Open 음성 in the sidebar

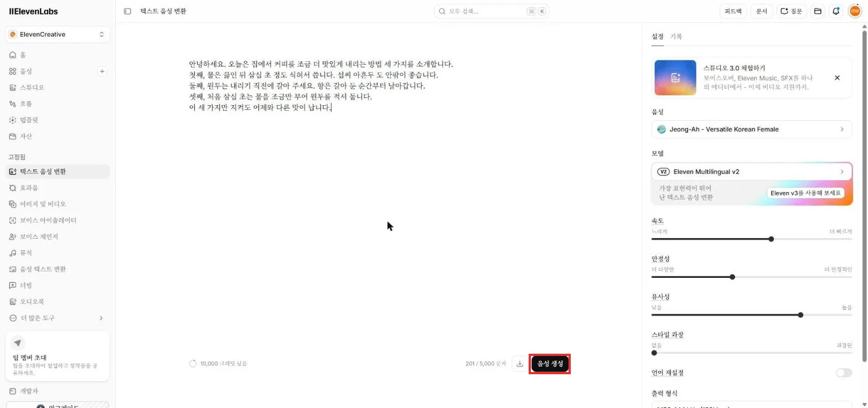[51, 71]
